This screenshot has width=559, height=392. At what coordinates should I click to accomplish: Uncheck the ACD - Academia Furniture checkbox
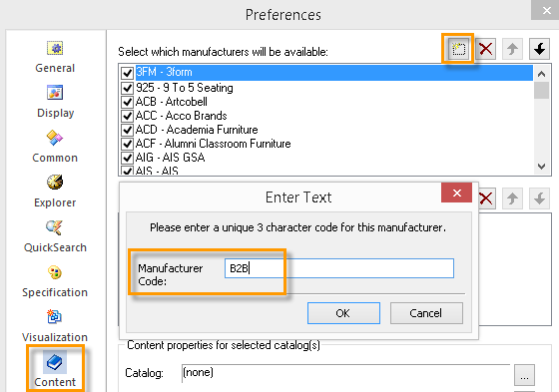coord(128,130)
